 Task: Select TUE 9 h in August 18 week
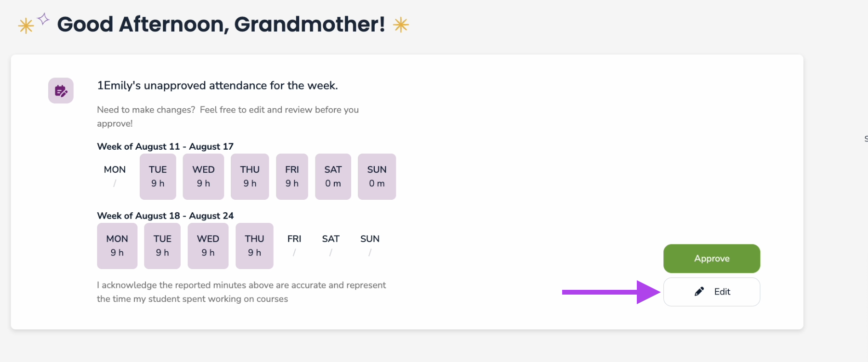coord(162,246)
